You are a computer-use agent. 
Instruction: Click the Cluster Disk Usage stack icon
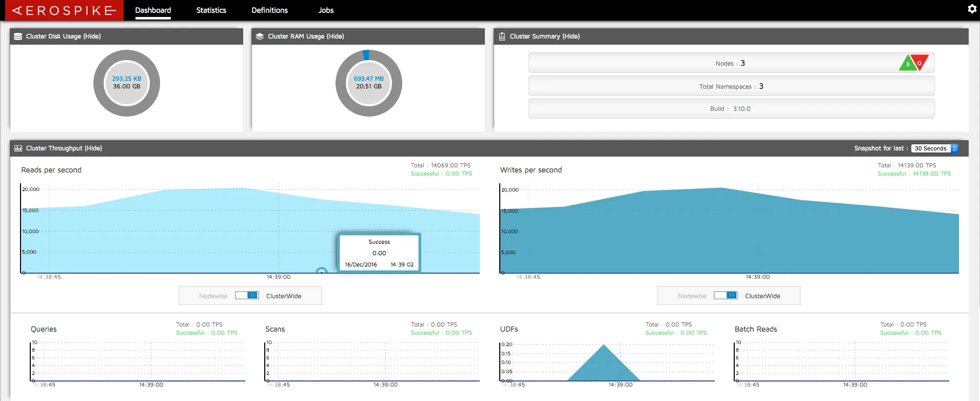click(18, 36)
